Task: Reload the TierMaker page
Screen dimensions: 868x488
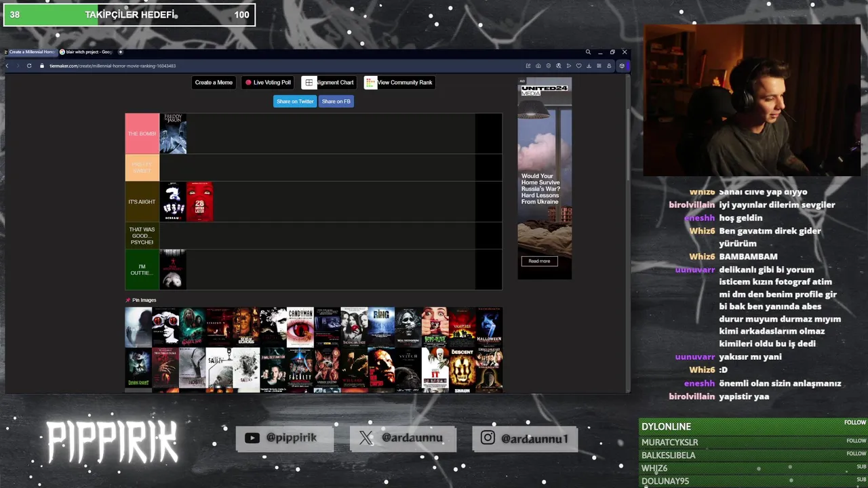Action: pyautogui.click(x=29, y=66)
